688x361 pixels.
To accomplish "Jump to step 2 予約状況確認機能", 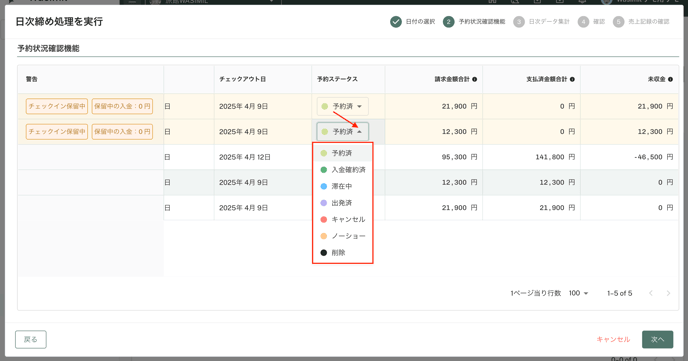I will [x=474, y=21].
